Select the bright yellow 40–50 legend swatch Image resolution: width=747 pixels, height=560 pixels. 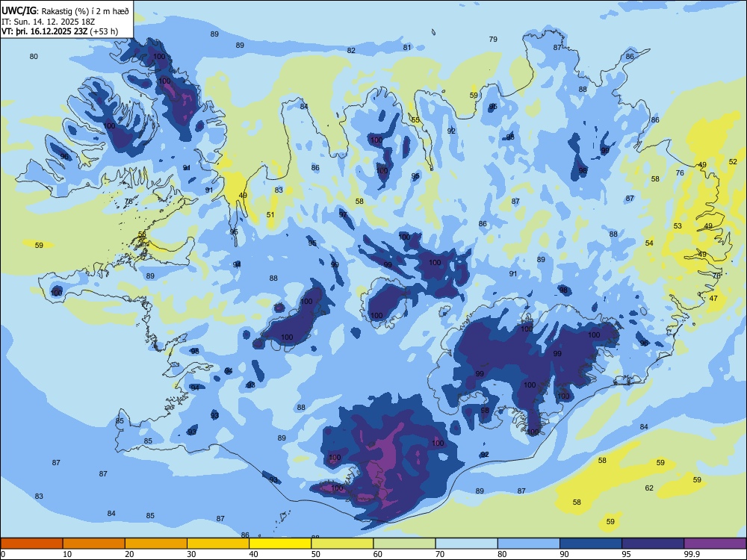280,544
